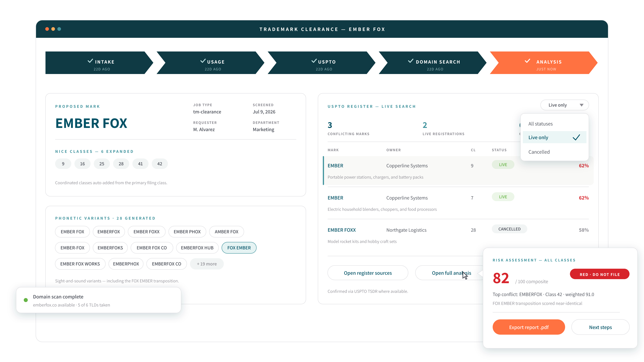Click the requester name M. Alvarez
The image size is (644, 362).
click(204, 129)
